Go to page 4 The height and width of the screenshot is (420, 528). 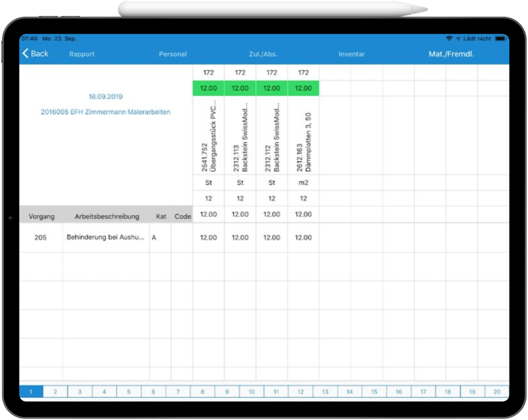coord(104,392)
